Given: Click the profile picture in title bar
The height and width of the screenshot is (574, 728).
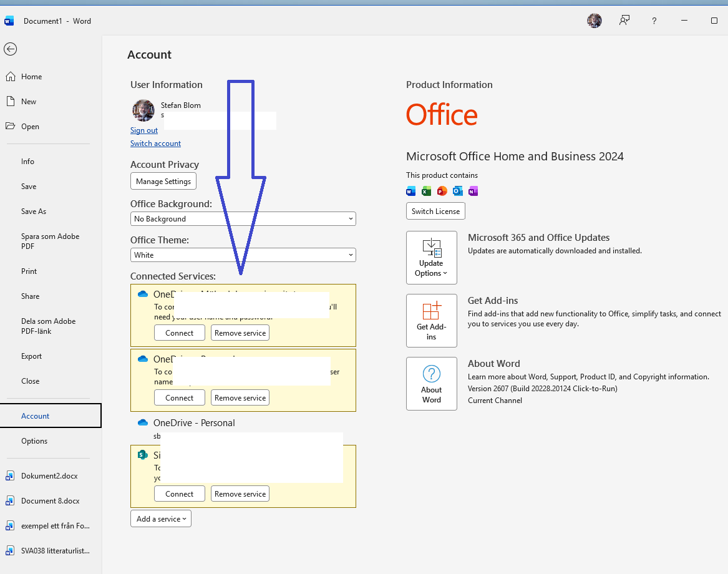Looking at the screenshot, I should (x=595, y=21).
